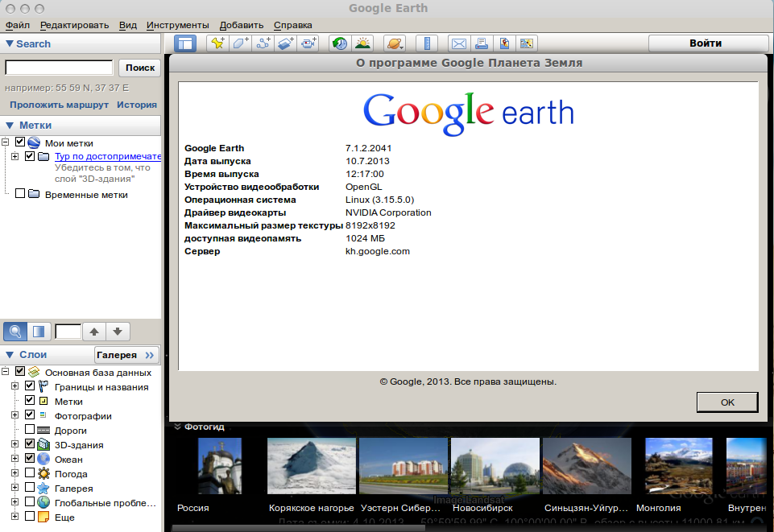Uncheck Основная база данных checkbox
Viewport: 774px width, 532px height.
[x=20, y=371]
